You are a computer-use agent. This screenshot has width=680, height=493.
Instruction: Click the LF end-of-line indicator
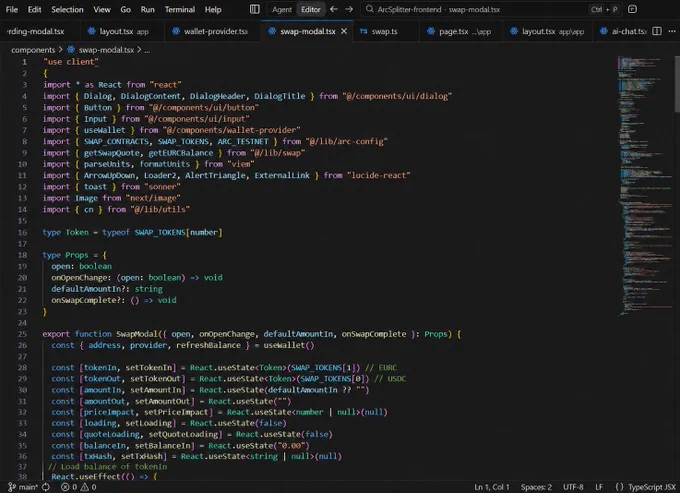click(x=599, y=487)
